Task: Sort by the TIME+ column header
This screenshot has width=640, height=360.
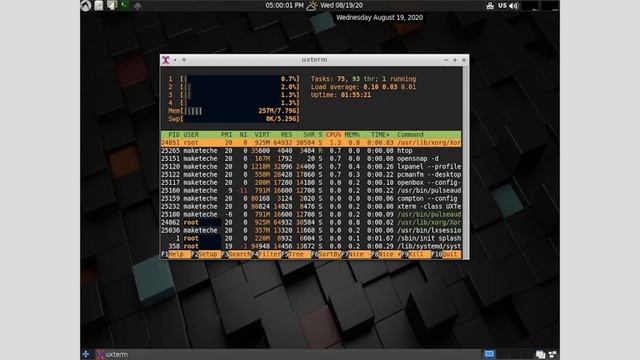Action: tap(380, 135)
